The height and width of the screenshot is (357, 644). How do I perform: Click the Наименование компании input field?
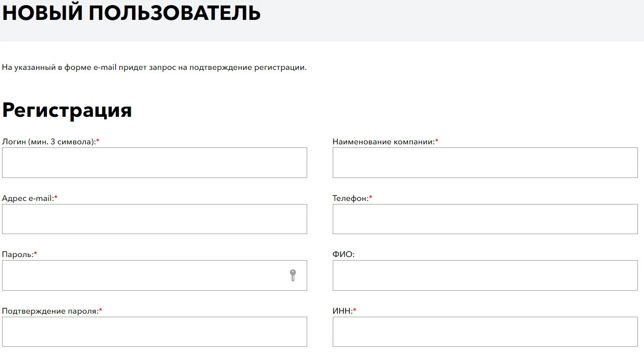484,162
